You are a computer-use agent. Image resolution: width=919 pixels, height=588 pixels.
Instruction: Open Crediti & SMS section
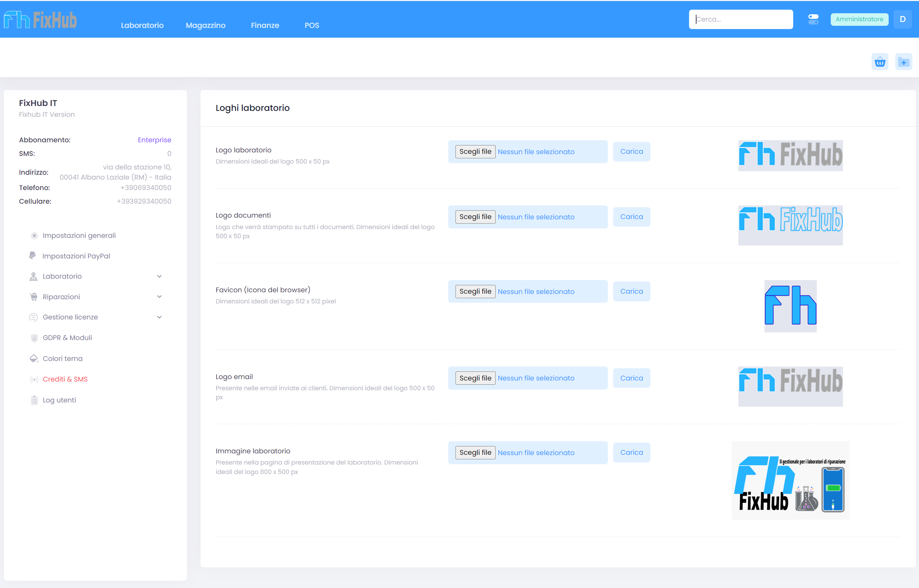tap(65, 379)
